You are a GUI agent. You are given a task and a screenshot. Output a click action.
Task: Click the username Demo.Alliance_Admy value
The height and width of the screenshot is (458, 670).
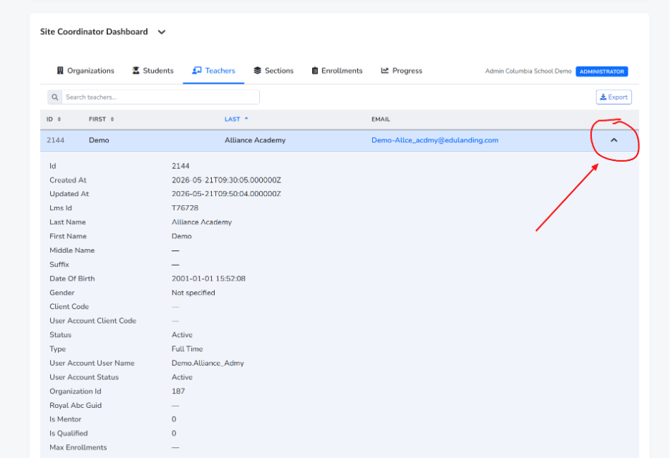coord(208,363)
